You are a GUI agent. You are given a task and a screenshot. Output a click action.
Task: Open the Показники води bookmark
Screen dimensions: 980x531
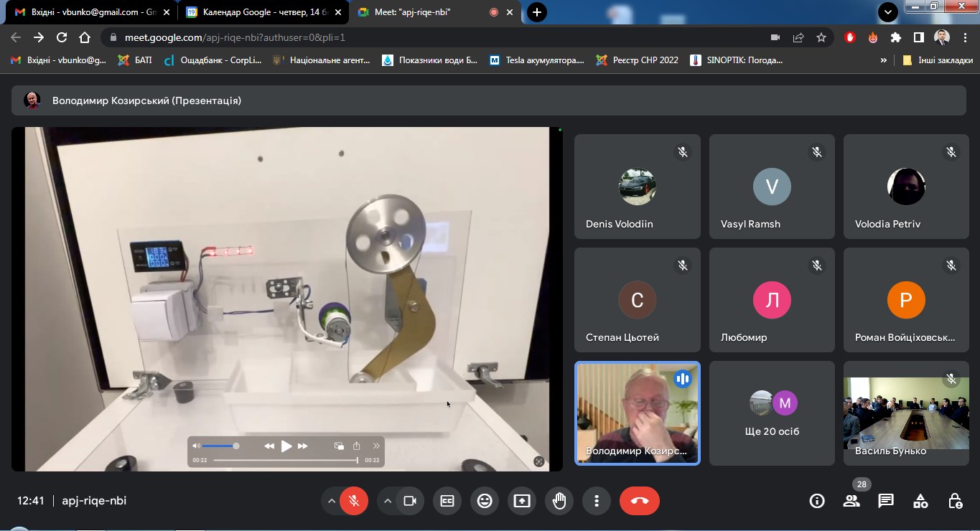tap(430, 60)
